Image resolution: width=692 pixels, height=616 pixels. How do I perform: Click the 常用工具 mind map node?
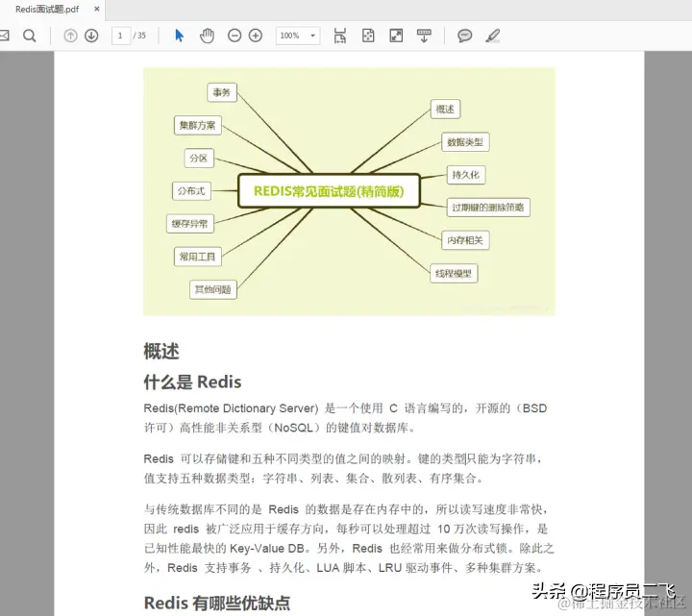point(198,257)
